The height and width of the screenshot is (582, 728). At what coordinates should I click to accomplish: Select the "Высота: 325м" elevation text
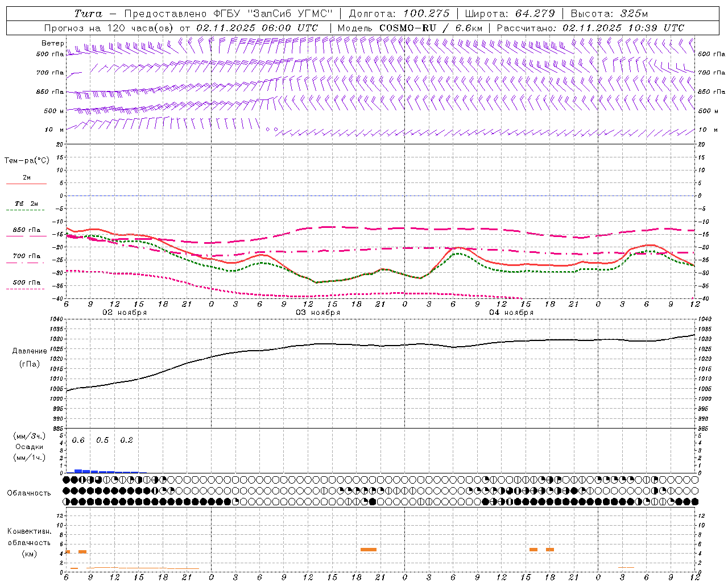[x=609, y=14]
